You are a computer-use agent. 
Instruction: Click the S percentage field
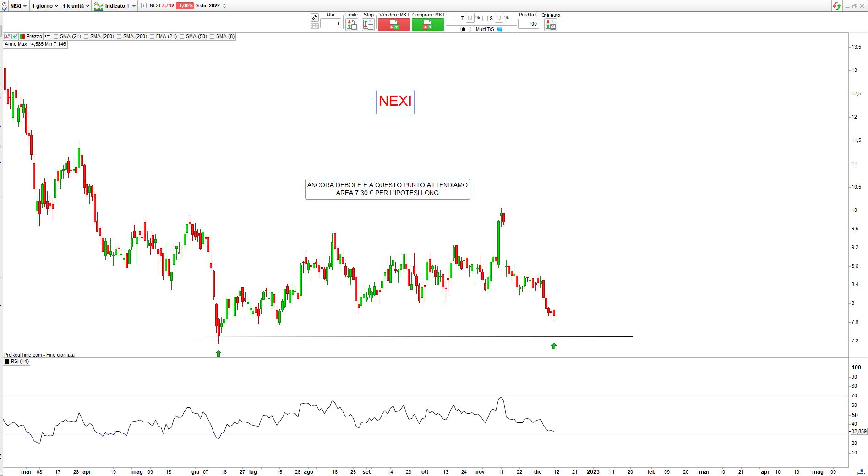(x=499, y=18)
